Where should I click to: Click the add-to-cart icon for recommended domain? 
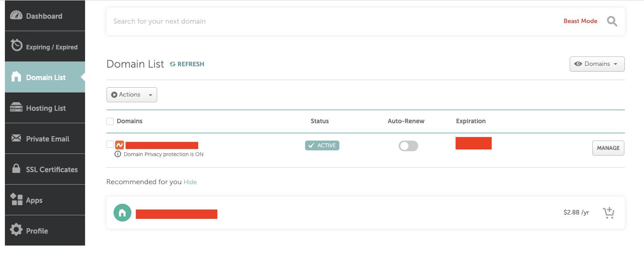click(608, 213)
